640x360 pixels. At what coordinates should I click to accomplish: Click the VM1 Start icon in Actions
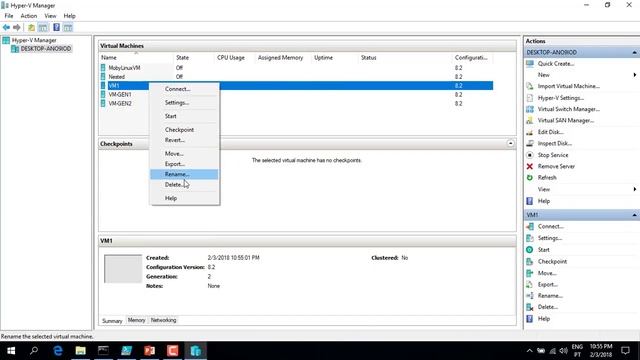[x=530, y=249]
